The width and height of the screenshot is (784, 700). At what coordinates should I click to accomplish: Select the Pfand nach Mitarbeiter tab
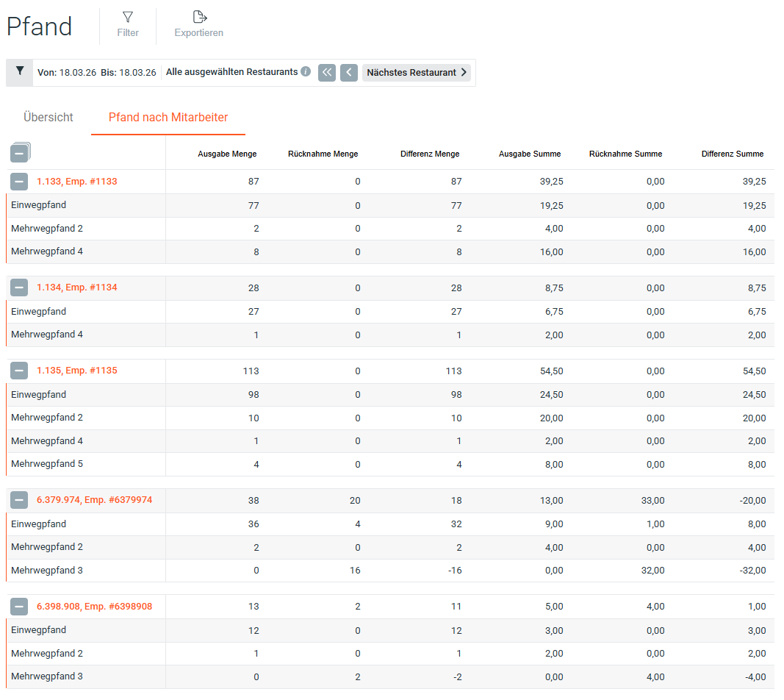click(168, 117)
